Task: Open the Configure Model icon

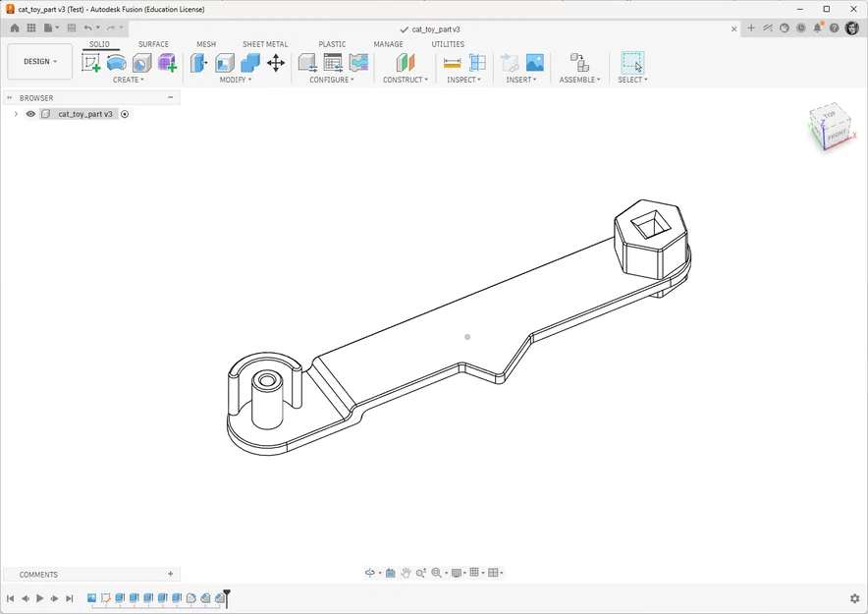Action: 307,63
